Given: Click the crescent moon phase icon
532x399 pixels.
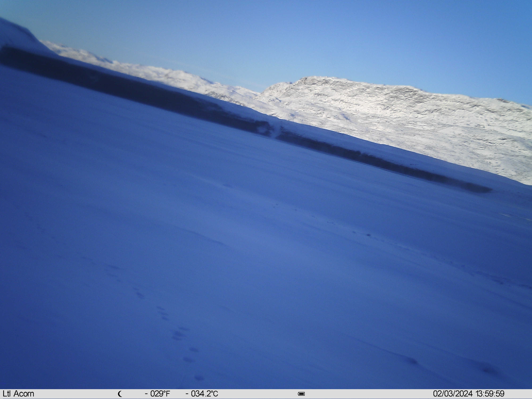Looking at the screenshot, I should 120,394.
